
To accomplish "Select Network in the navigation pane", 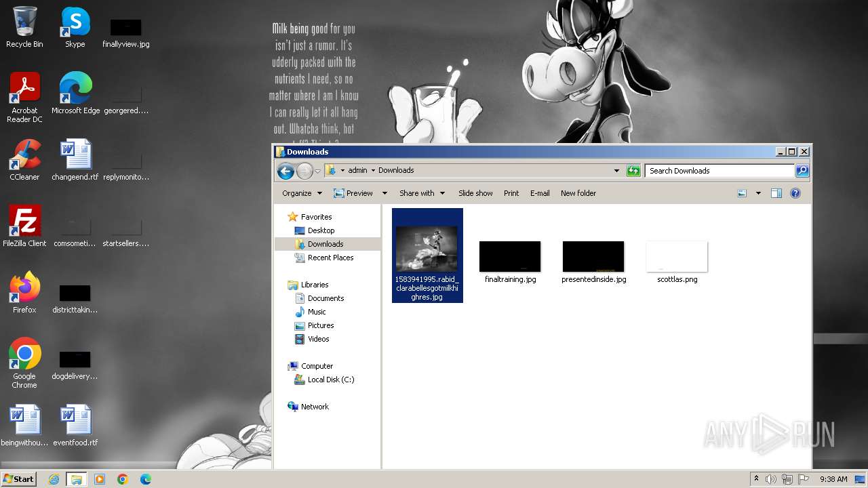I will click(x=315, y=407).
